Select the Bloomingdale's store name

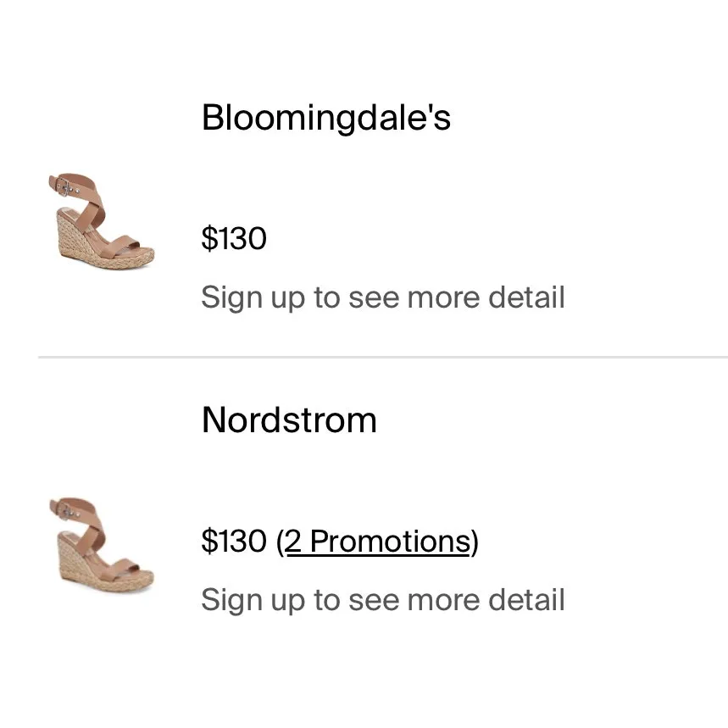click(x=325, y=118)
